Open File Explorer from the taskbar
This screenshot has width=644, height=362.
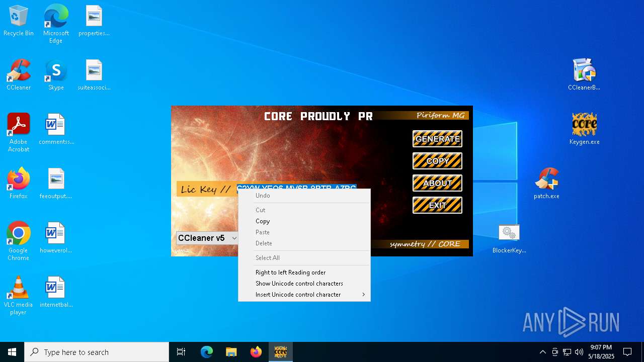[x=231, y=352]
